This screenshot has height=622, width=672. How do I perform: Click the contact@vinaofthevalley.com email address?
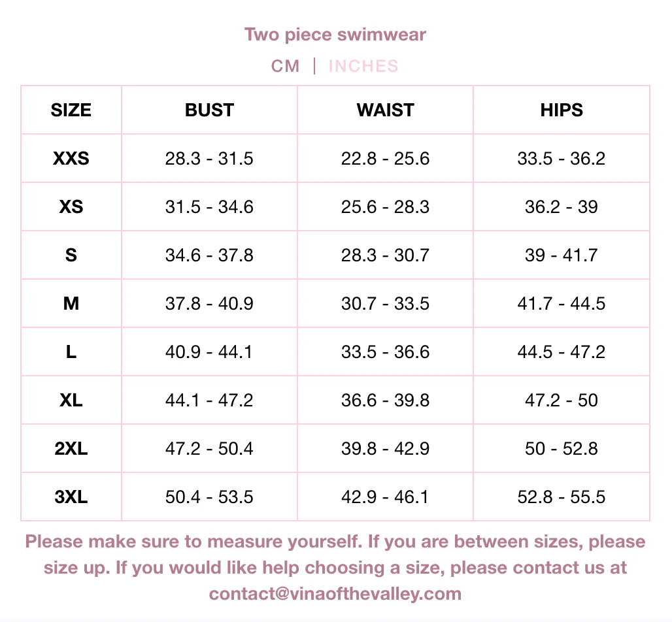click(x=335, y=594)
